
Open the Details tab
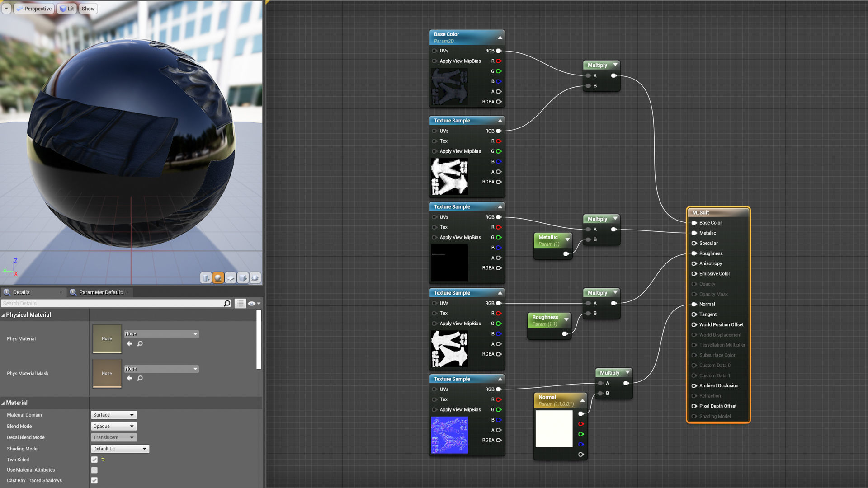pyautogui.click(x=21, y=292)
